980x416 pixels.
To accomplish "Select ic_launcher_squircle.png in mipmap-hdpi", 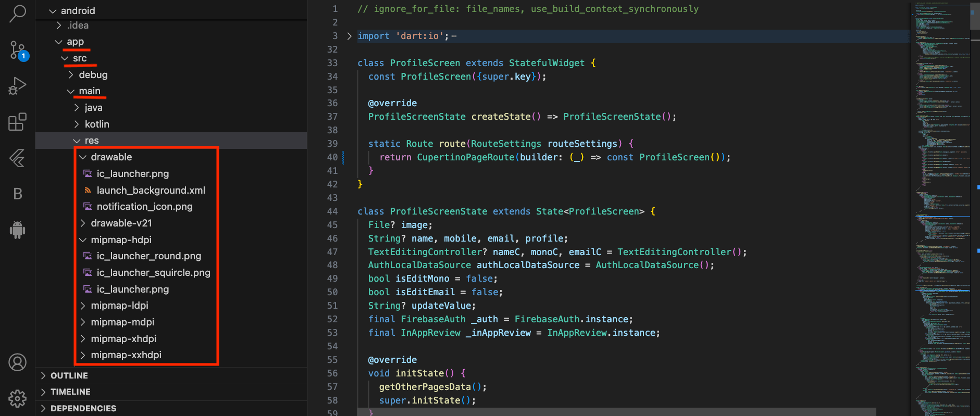I will pyautogui.click(x=153, y=273).
